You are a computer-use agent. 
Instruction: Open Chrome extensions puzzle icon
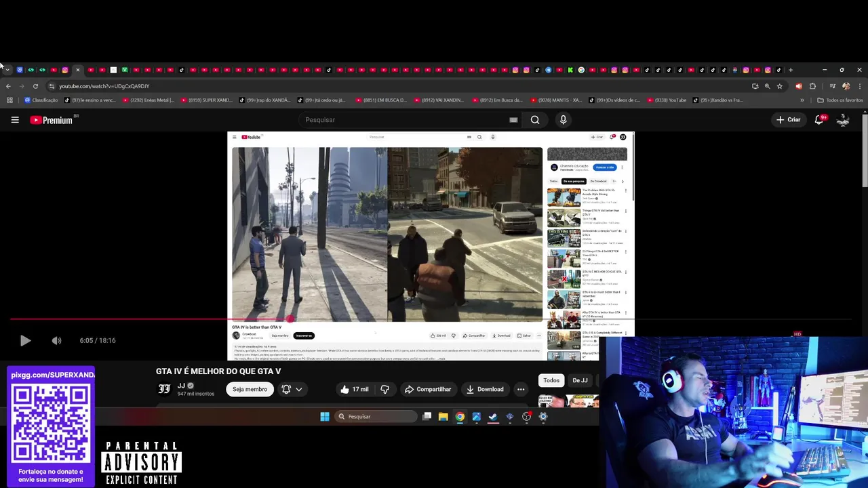click(x=812, y=86)
